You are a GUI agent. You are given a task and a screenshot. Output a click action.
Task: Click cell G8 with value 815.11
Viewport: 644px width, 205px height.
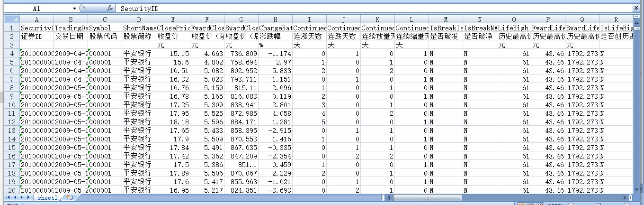click(x=241, y=88)
